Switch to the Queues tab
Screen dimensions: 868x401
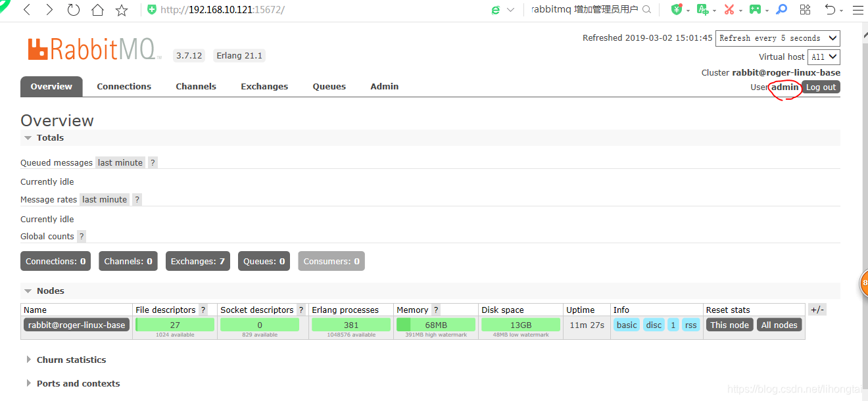[329, 87]
